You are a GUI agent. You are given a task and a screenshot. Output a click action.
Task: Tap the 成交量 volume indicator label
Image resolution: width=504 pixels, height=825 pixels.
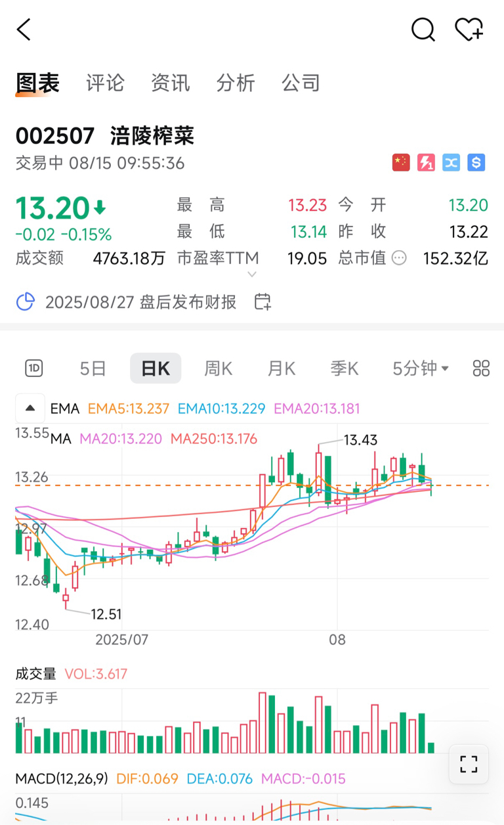click(36, 674)
